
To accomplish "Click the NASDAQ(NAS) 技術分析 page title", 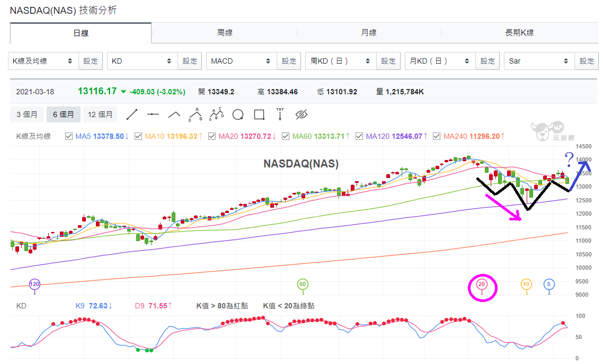I will tap(63, 11).
